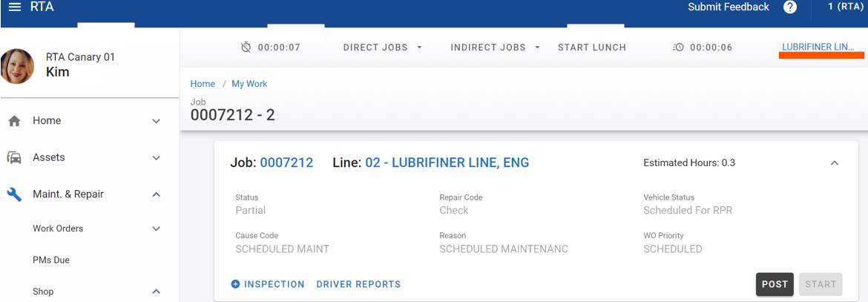Viewport: 868px width, 302px height.
Task: Click the Home house icon in sidebar
Action: [x=14, y=121]
